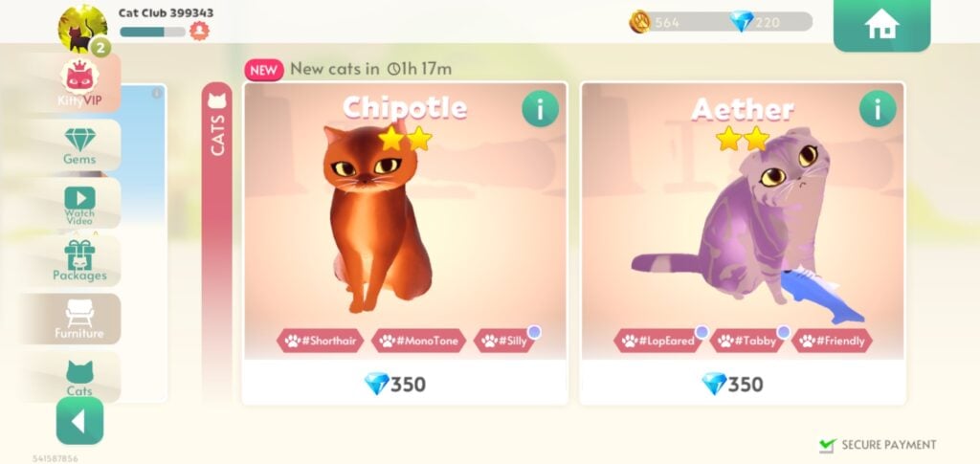The height and width of the screenshot is (464, 980).
Task: Select the #Silly tag
Action: [x=505, y=341]
